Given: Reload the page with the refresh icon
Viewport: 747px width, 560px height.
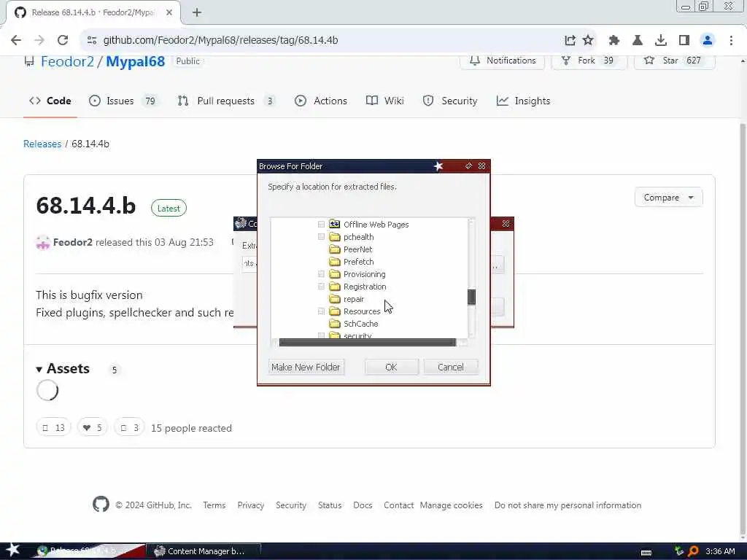Looking at the screenshot, I should tap(63, 40).
